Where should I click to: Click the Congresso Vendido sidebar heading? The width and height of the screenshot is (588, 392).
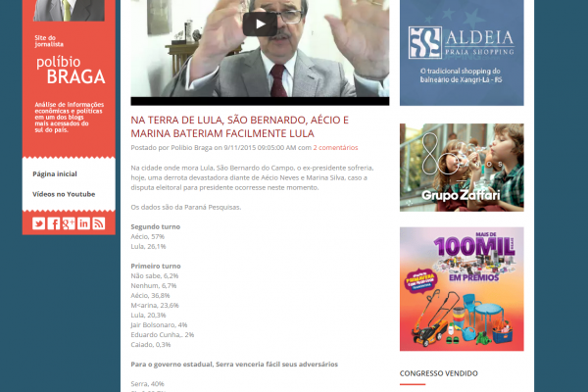tap(439, 373)
